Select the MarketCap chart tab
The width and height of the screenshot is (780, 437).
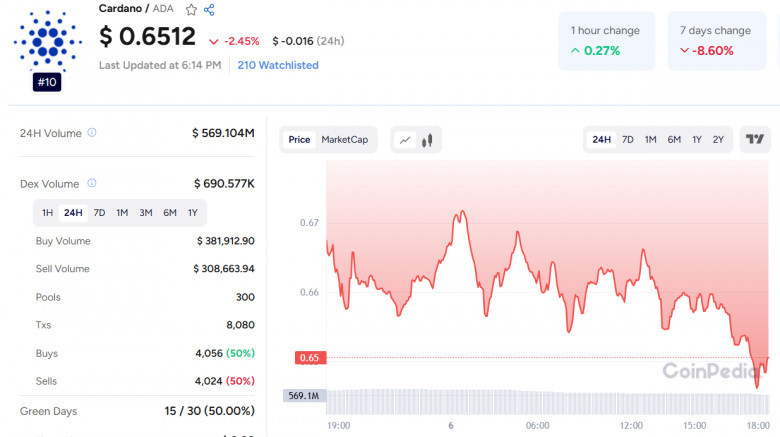click(345, 140)
